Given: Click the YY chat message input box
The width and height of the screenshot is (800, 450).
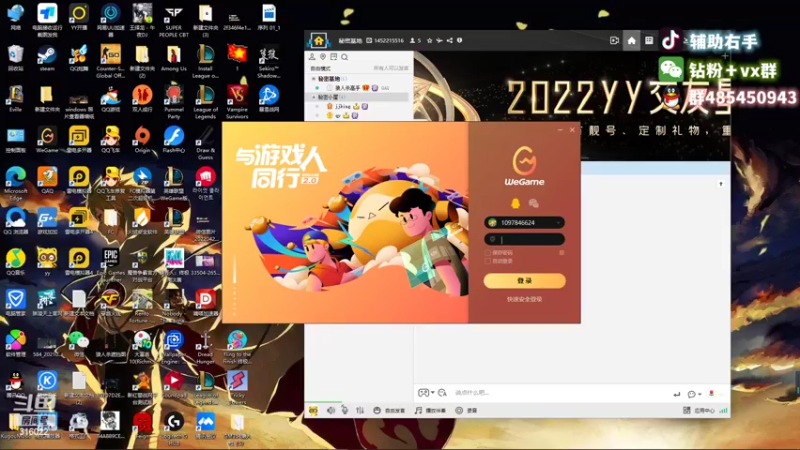Looking at the screenshot, I should pos(559,393).
